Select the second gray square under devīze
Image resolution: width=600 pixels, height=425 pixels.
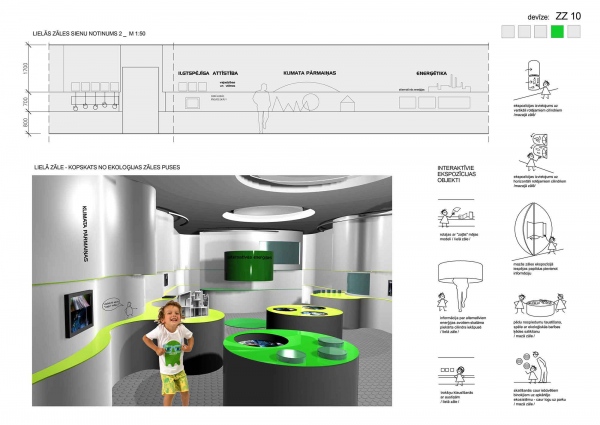click(x=523, y=32)
